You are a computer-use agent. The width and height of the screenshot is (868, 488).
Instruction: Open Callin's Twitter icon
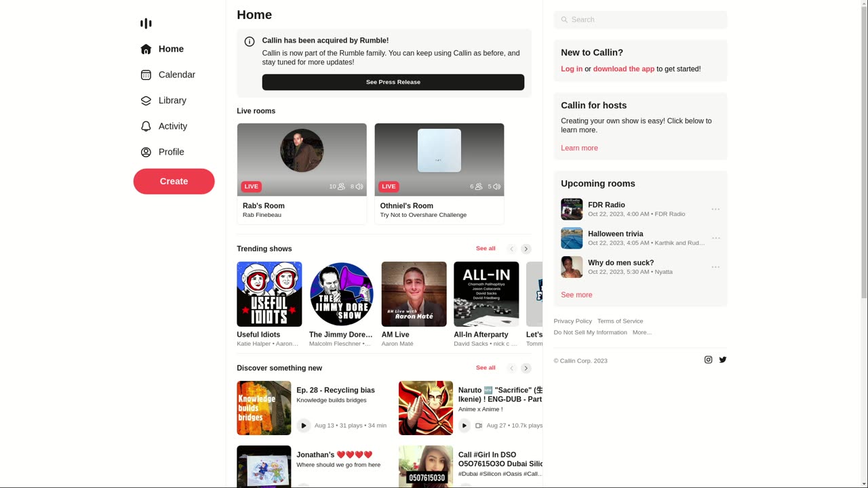723,360
